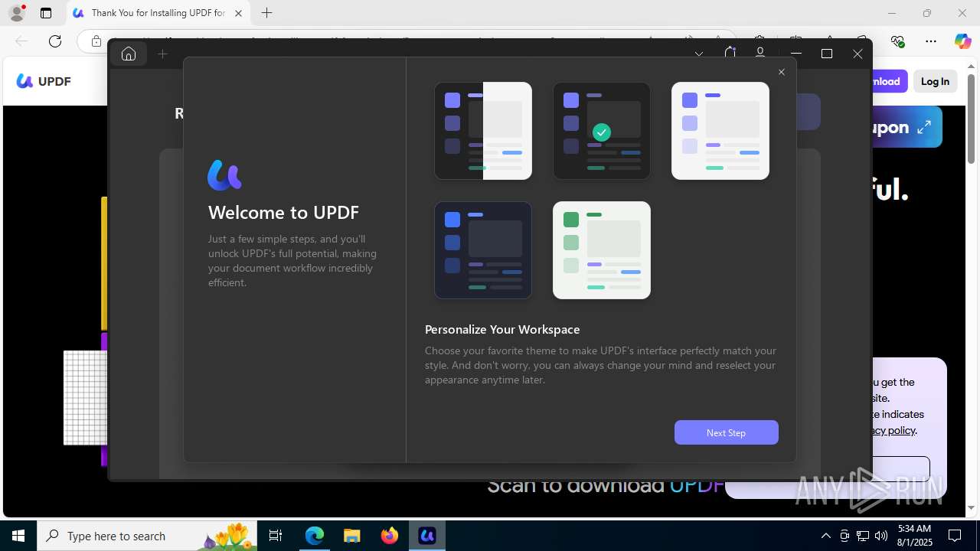Open Microsoft Edge from the taskbar
Image resolution: width=980 pixels, height=551 pixels.
tap(315, 536)
